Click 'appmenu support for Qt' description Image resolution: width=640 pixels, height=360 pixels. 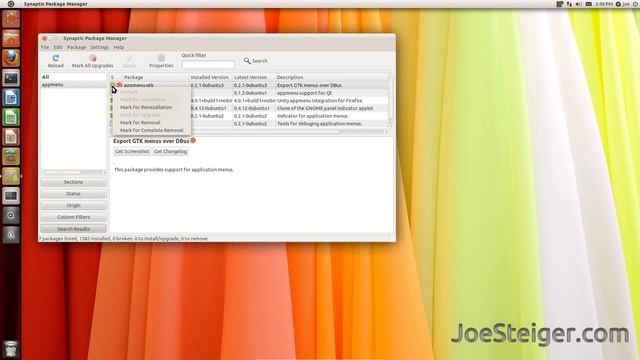pyautogui.click(x=304, y=93)
